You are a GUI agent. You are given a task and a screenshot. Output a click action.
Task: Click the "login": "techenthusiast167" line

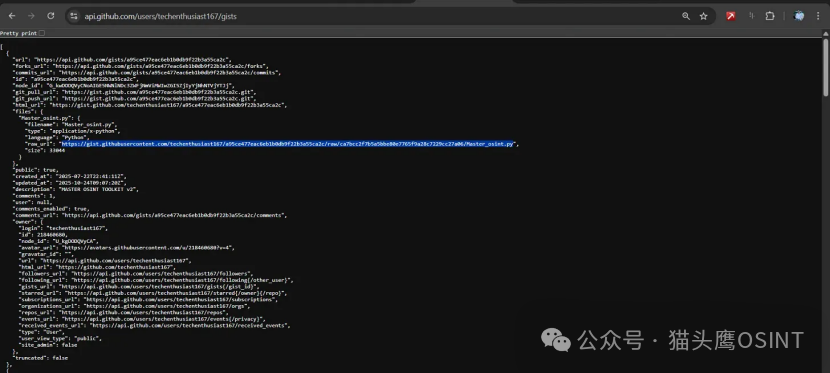64,228
